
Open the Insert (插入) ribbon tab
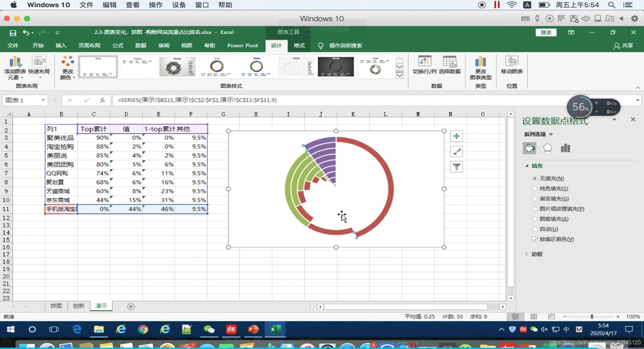coord(61,46)
